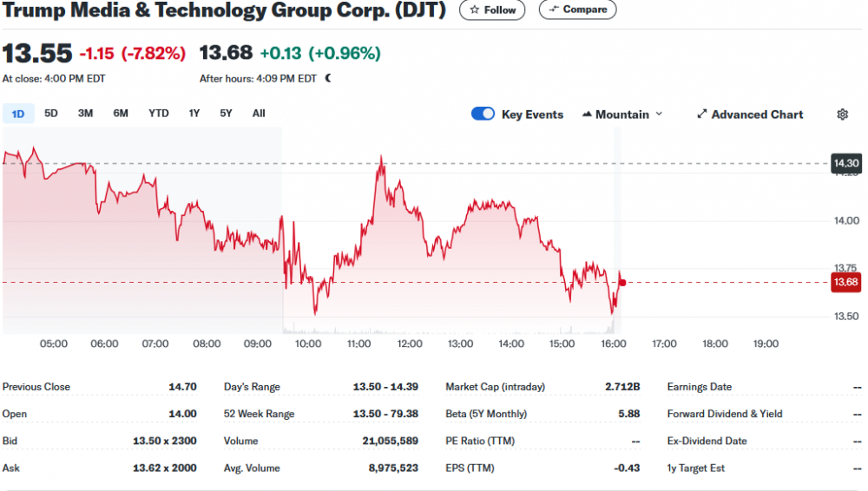Click the 13.68 price label on axis
Image resolution: width=868 pixels, height=491 pixels.
[845, 282]
